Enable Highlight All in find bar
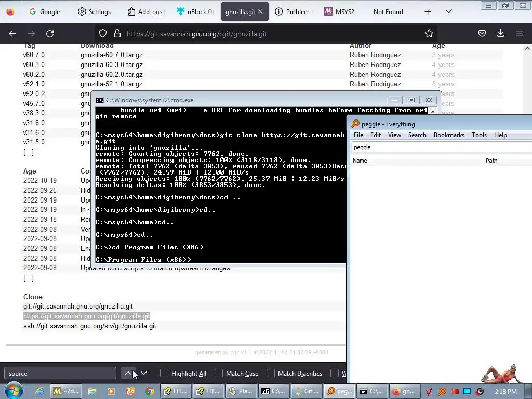Screen dimensions: 532x399 (164, 373)
